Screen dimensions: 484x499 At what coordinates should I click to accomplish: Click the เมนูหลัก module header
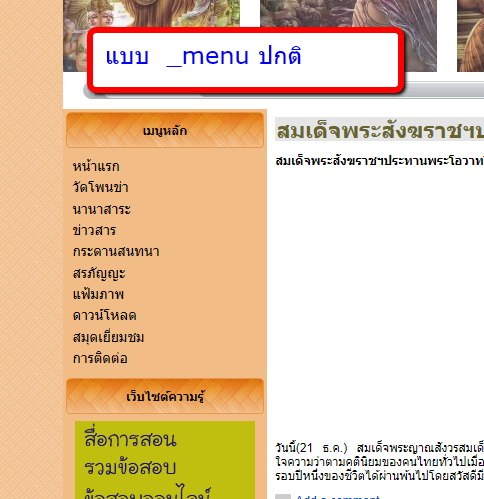point(165,130)
